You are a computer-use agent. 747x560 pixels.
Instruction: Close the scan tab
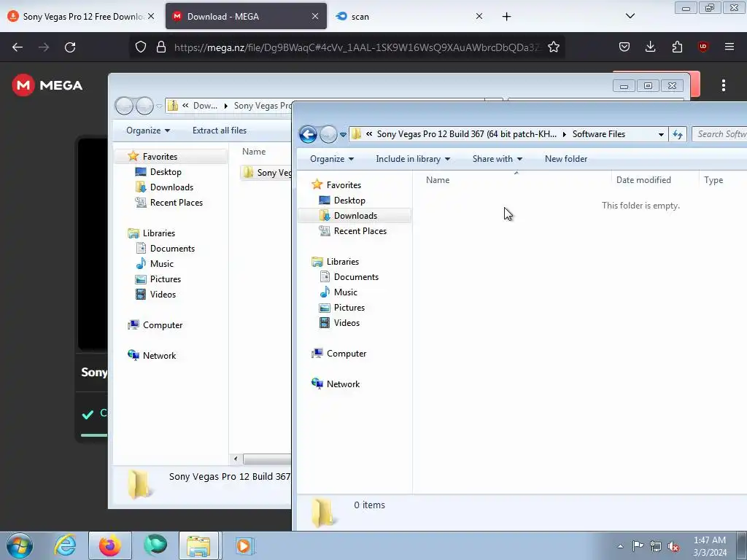point(479,16)
